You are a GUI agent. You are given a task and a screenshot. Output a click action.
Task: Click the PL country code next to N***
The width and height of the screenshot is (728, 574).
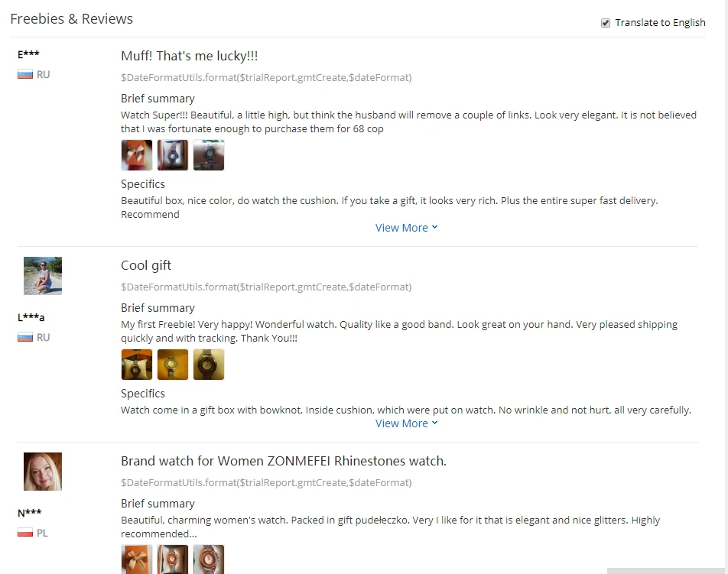coord(42,533)
